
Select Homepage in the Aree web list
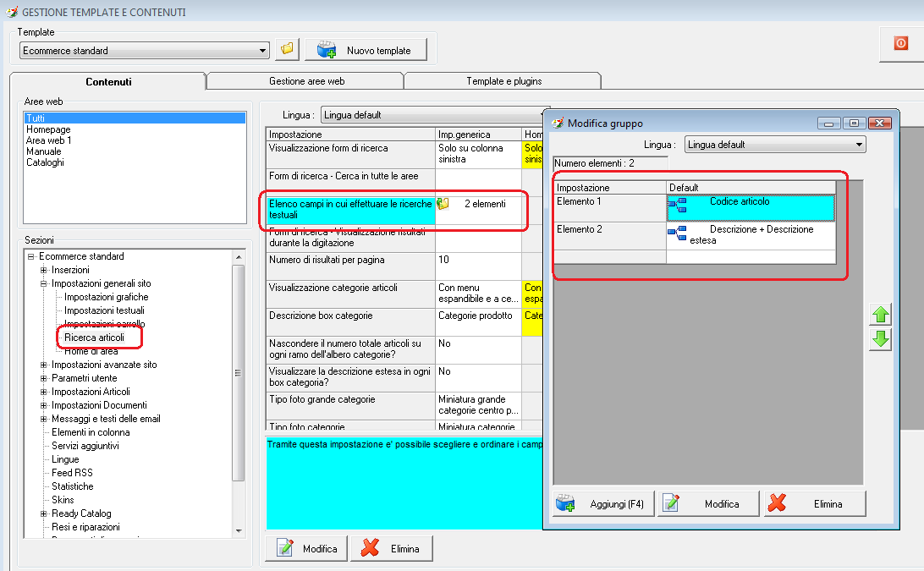48,129
